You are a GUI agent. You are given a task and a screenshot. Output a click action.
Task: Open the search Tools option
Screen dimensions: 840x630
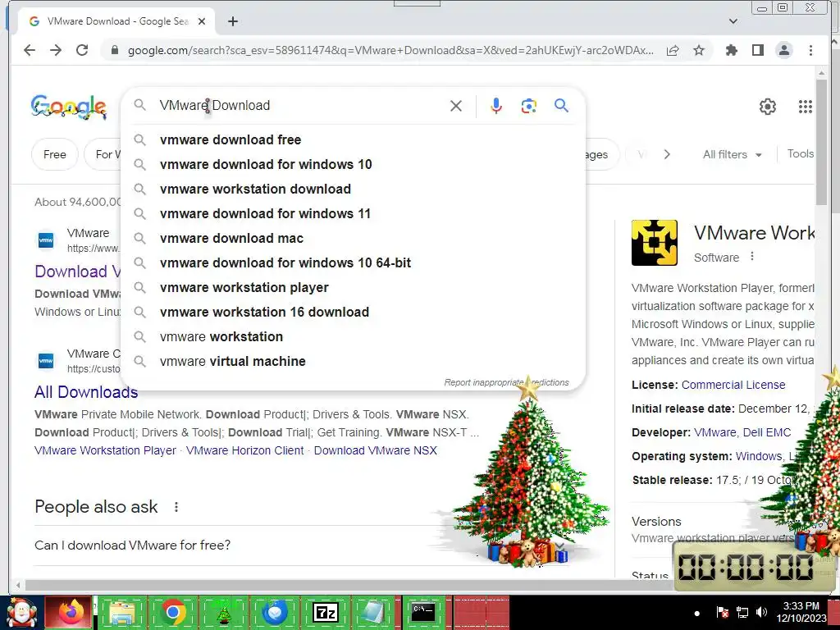[x=801, y=153]
